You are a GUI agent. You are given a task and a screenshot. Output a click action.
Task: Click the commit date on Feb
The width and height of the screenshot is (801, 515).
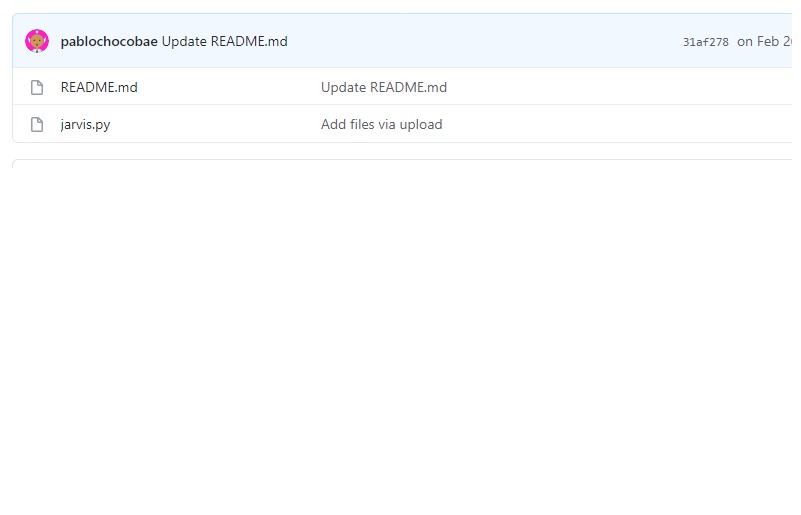pyautogui.click(x=764, y=41)
